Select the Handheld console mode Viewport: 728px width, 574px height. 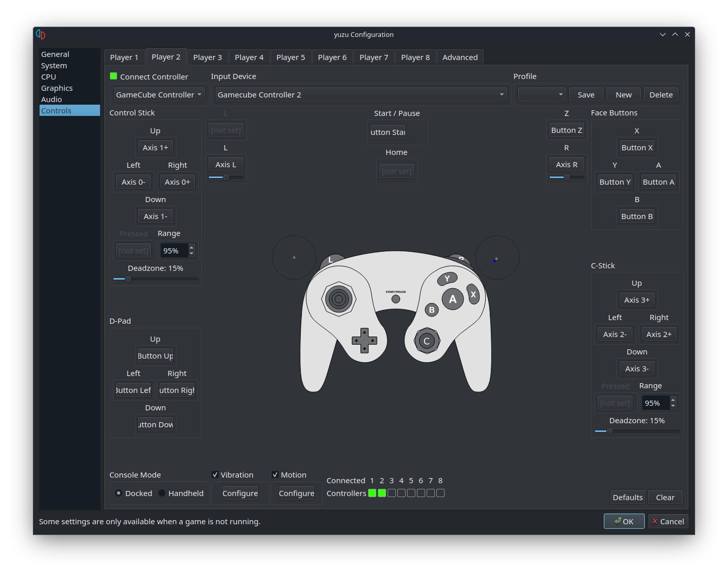162,493
